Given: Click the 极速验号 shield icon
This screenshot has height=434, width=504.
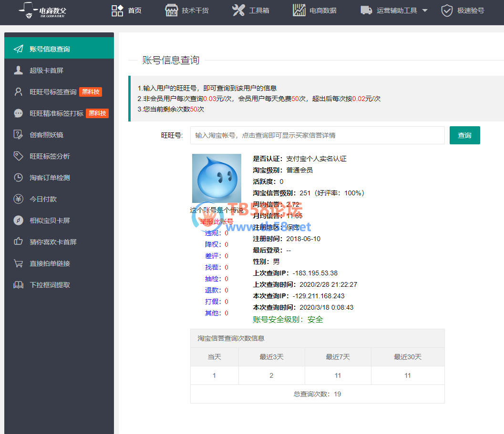Looking at the screenshot, I should click(x=447, y=10).
